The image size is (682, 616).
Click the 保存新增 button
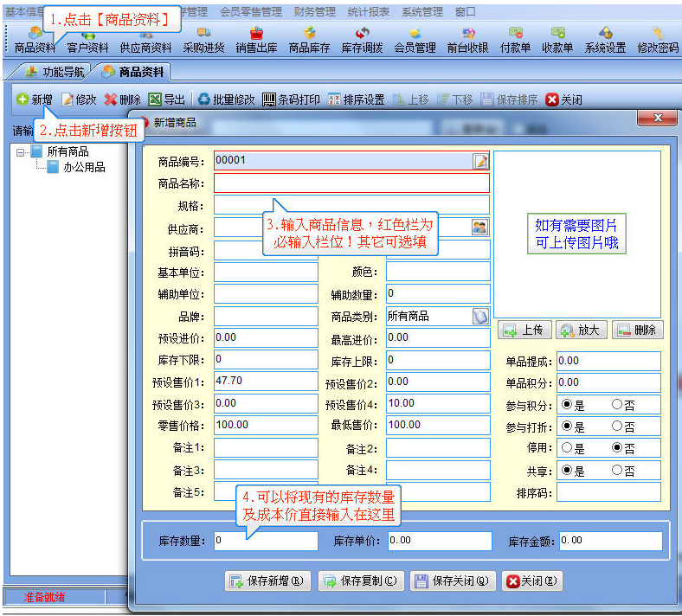tap(267, 581)
